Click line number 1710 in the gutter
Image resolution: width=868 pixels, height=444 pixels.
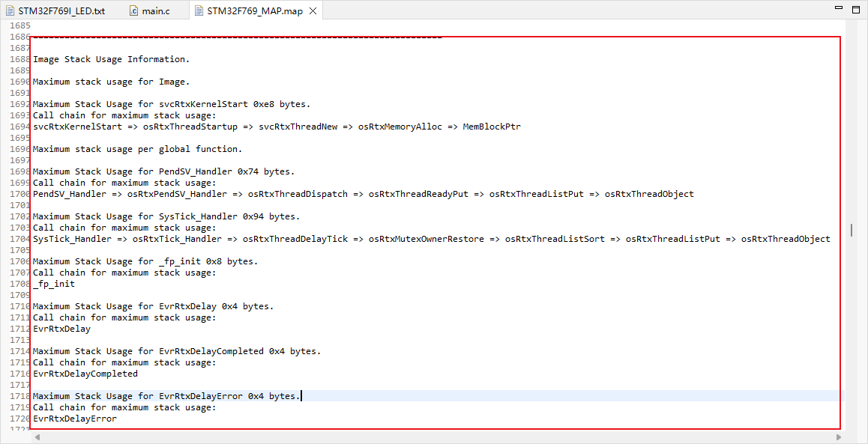tap(20, 306)
